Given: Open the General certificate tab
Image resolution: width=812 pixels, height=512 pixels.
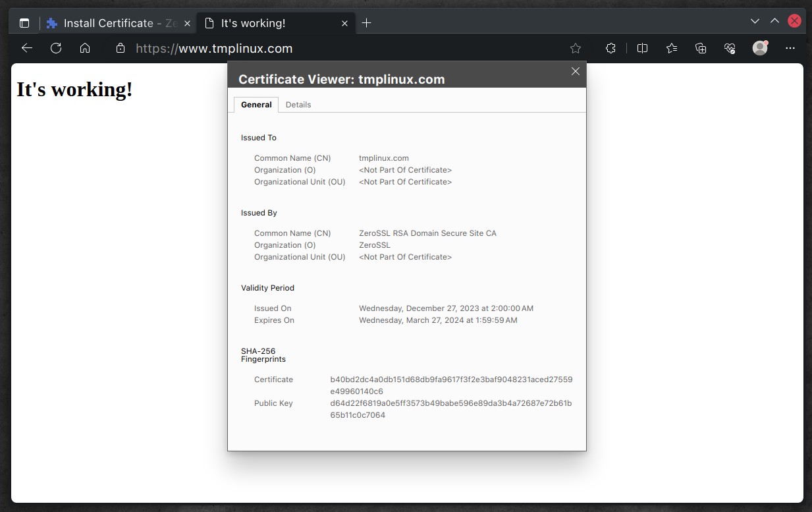Looking at the screenshot, I should pyautogui.click(x=256, y=105).
